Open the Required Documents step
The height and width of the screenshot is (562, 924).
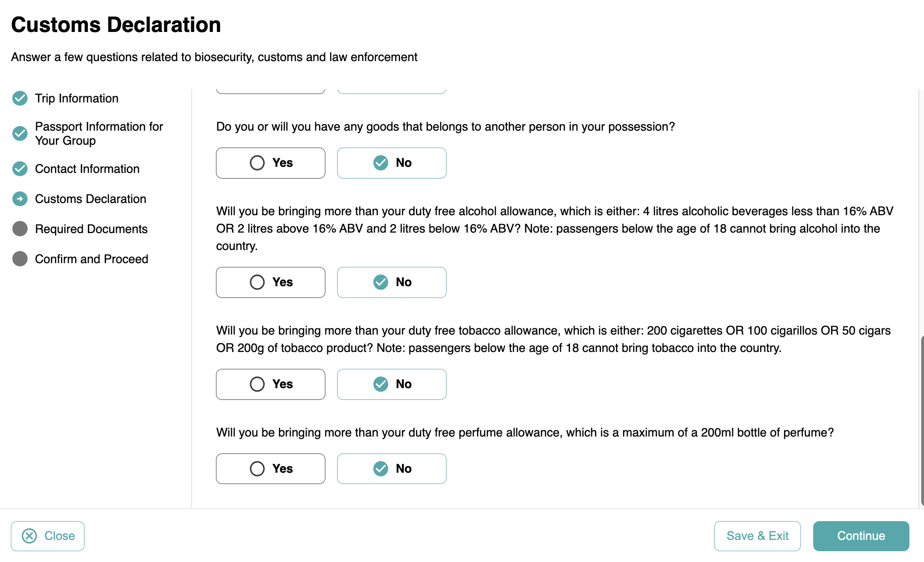(91, 229)
